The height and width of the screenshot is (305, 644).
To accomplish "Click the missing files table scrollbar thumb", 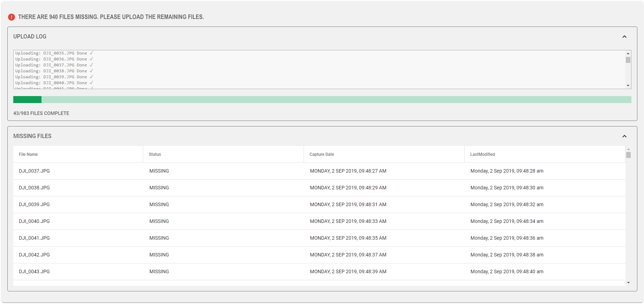I will tap(628, 155).
